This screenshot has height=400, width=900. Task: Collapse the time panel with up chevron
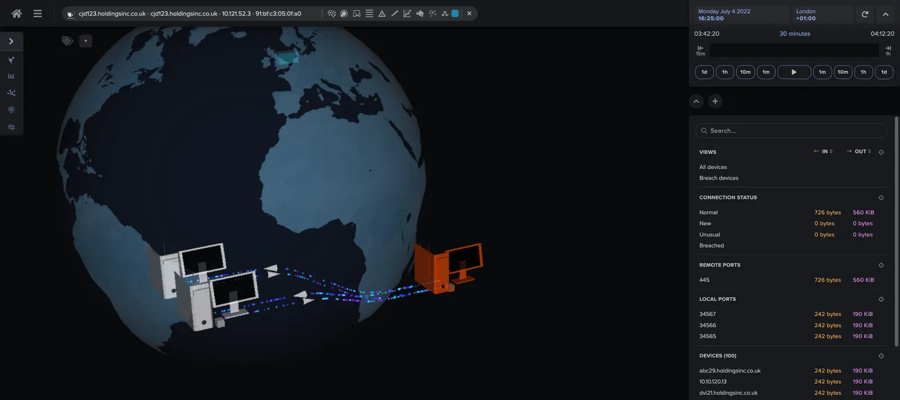click(885, 15)
